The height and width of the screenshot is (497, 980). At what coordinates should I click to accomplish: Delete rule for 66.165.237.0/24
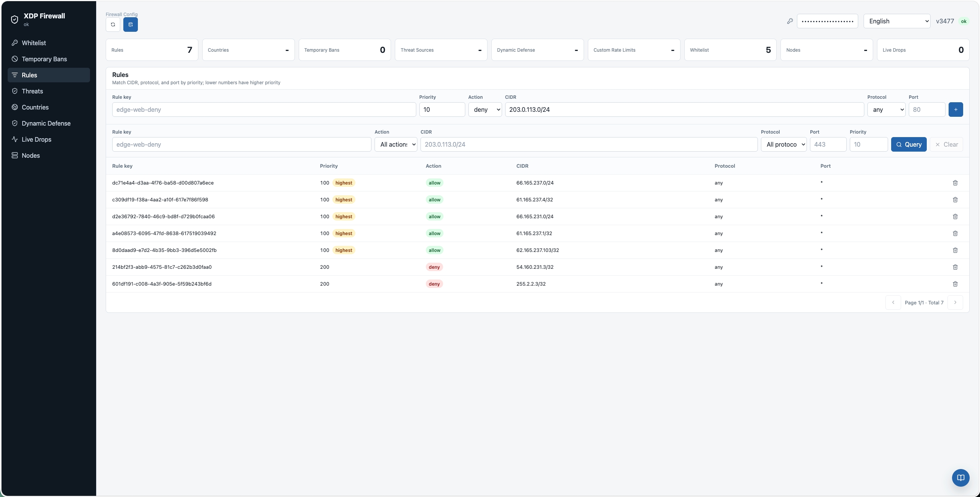955,183
